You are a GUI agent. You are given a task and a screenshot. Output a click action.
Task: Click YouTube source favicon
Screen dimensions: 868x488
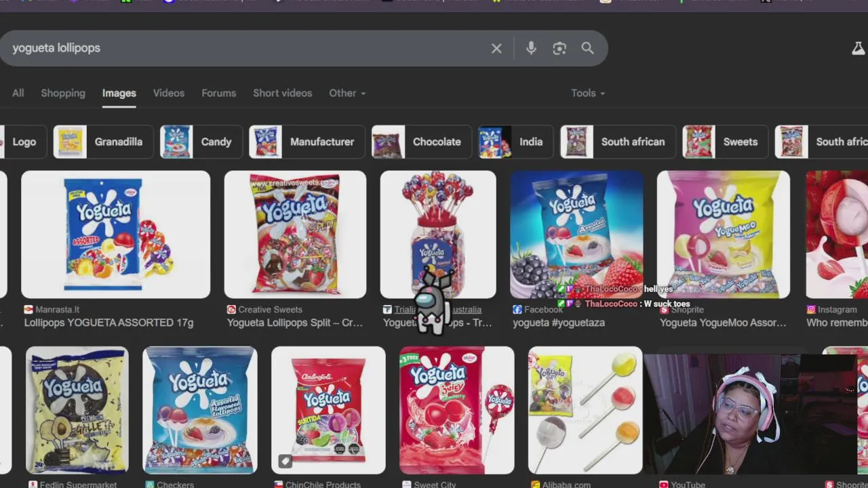664,484
